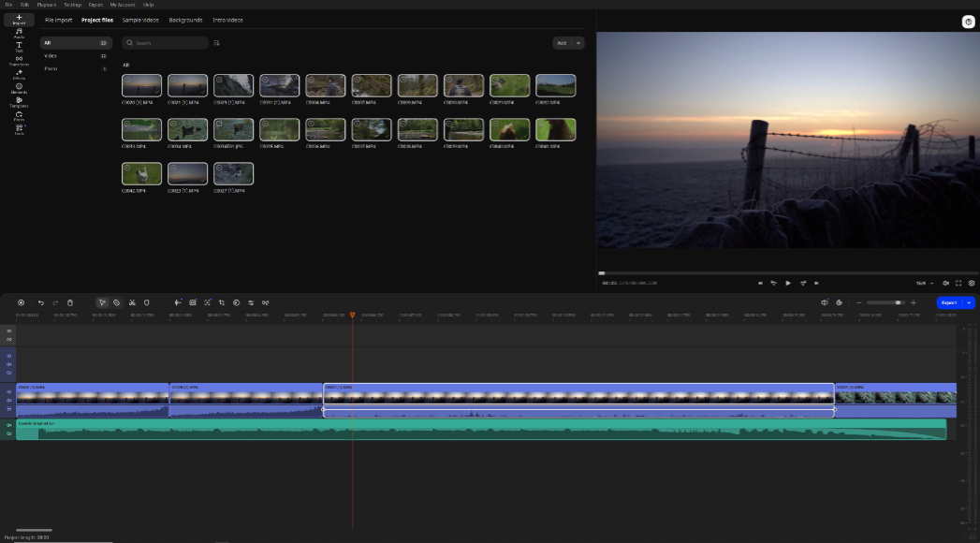Switch to the Backgrounds tab
This screenshot has width=980, height=543.
[185, 20]
